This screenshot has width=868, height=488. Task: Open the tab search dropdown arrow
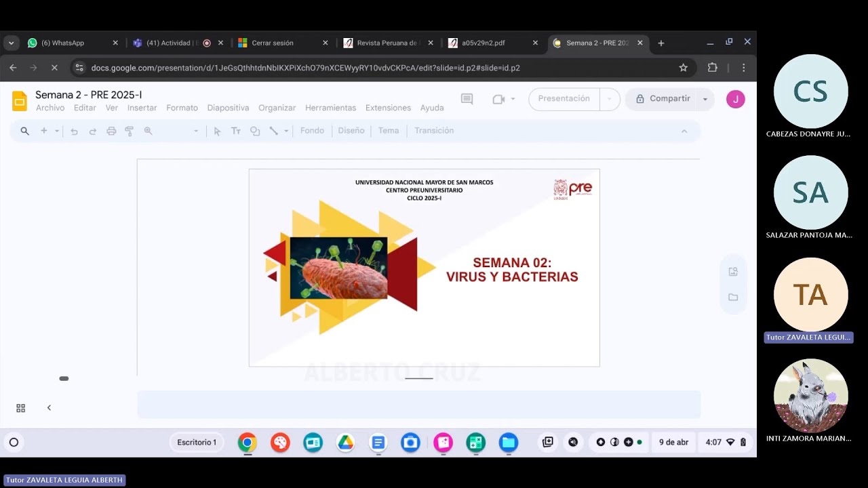11,43
